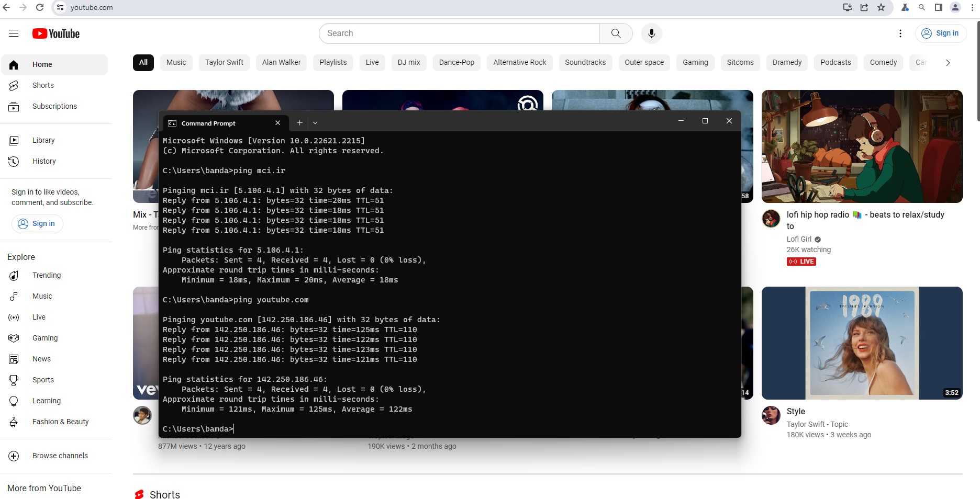The height and width of the screenshot is (499, 980).
Task: Open Music under Explore
Action: pos(54,296)
